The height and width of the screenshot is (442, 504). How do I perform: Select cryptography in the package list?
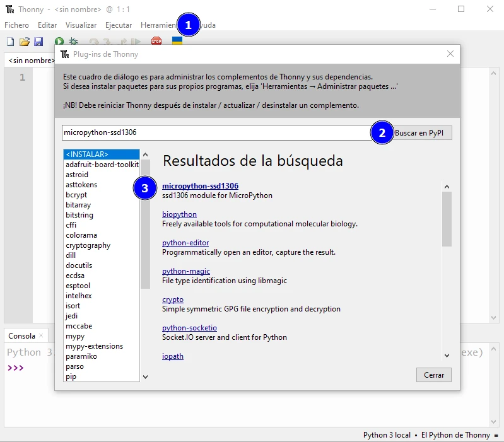(x=102, y=245)
